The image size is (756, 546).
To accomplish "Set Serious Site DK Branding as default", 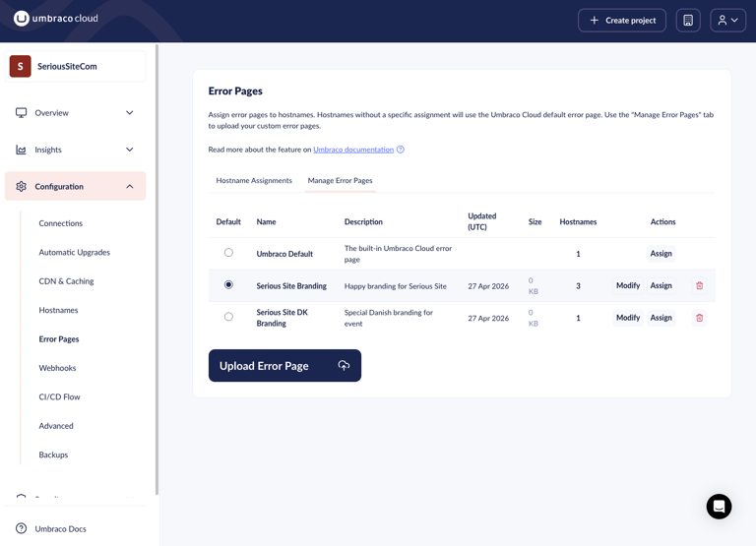I will (228, 317).
